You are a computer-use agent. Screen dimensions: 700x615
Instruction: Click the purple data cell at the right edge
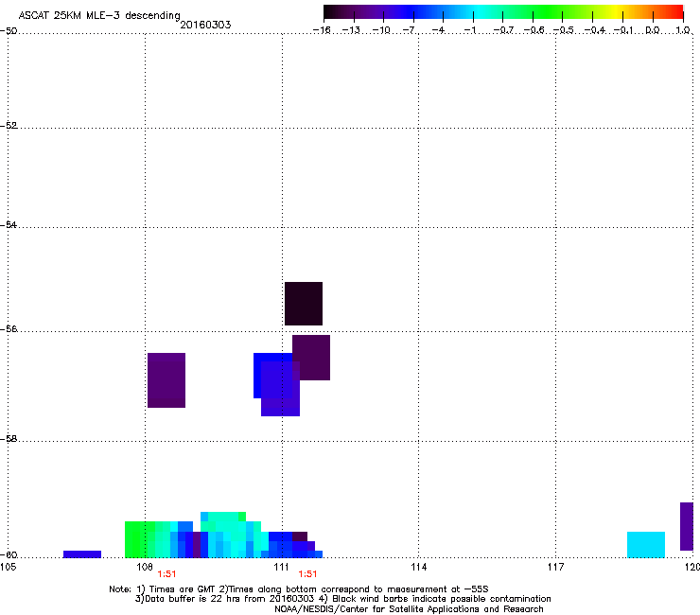687,526
